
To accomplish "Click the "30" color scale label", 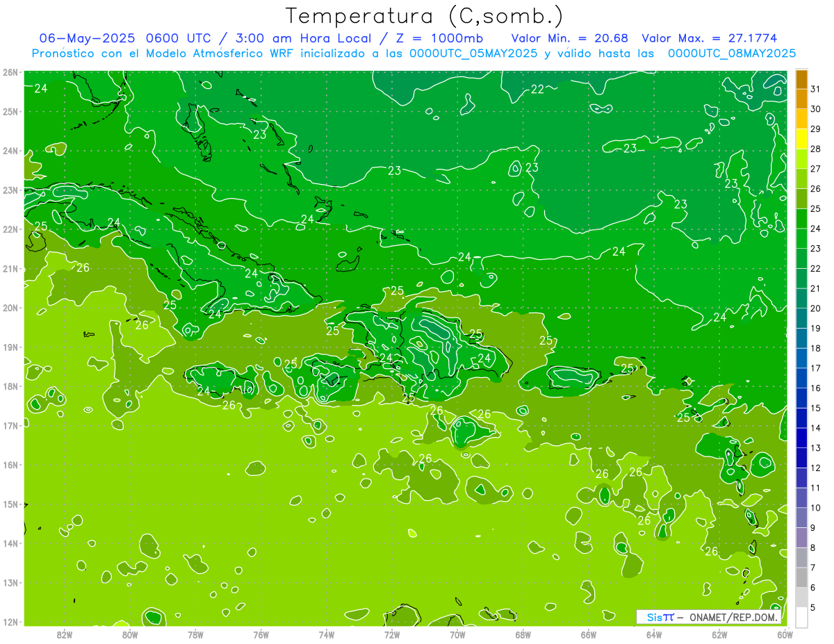I will click(815, 109).
